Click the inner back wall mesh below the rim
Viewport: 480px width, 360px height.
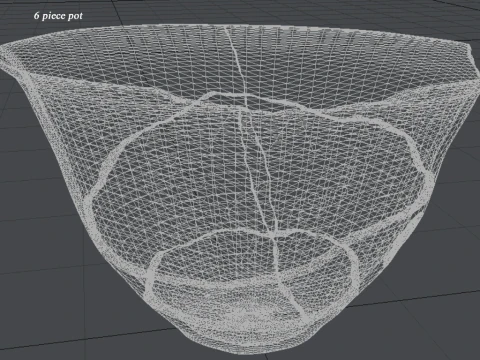(233, 63)
